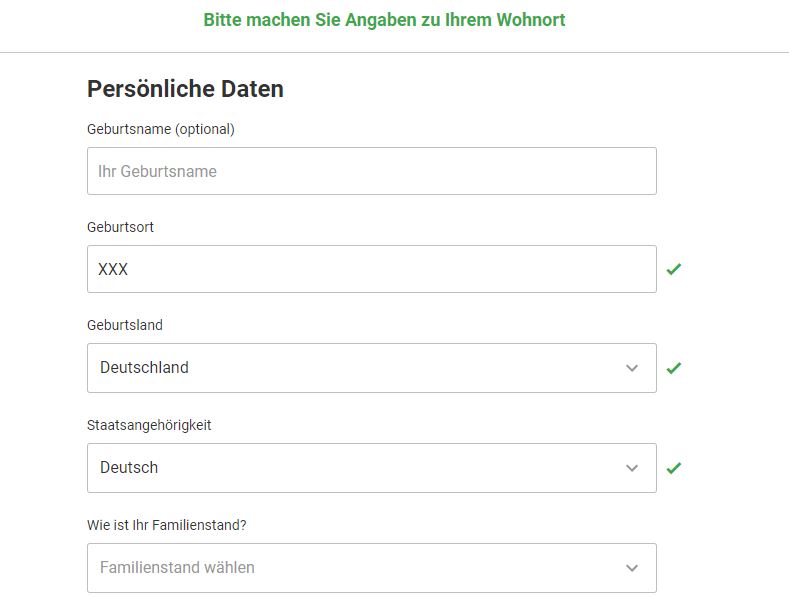This screenshot has height=606, width=789.
Task: Click the 'Geburtsland' field label
Action: 125,325
